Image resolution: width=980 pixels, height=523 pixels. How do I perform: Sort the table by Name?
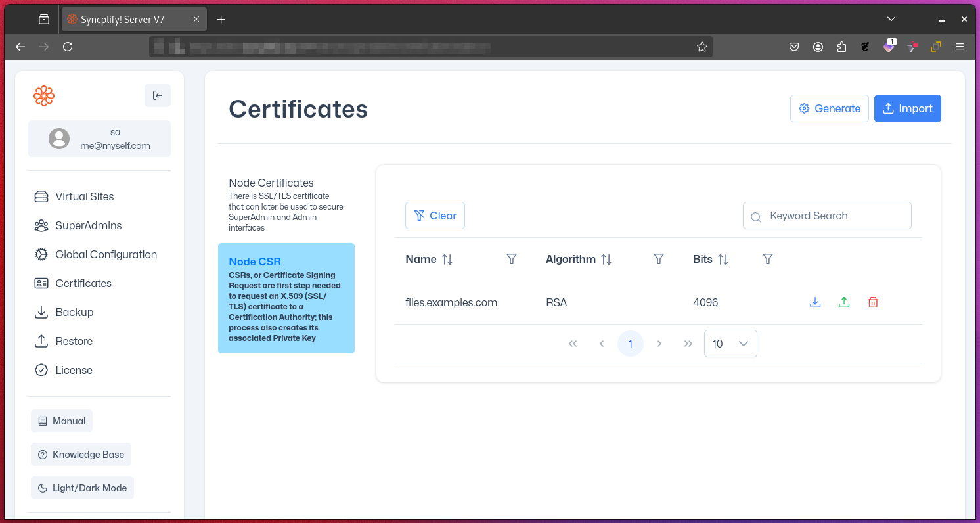coord(447,259)
